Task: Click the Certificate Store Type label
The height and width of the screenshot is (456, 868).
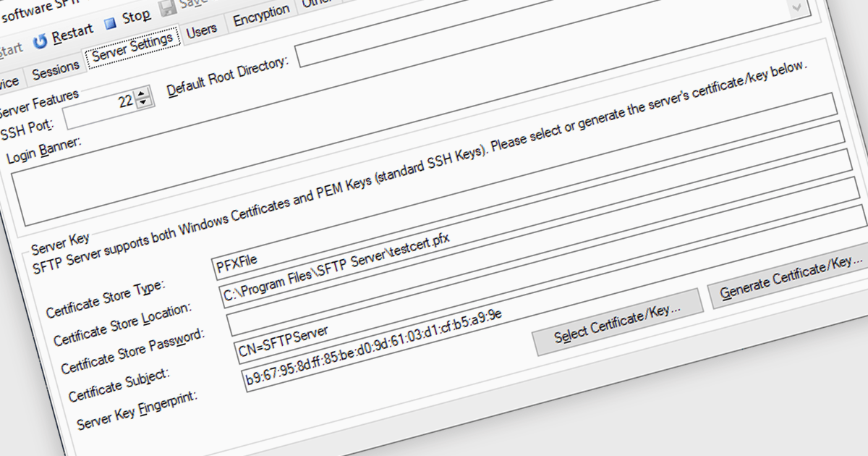Action: (x=106, y=298)
